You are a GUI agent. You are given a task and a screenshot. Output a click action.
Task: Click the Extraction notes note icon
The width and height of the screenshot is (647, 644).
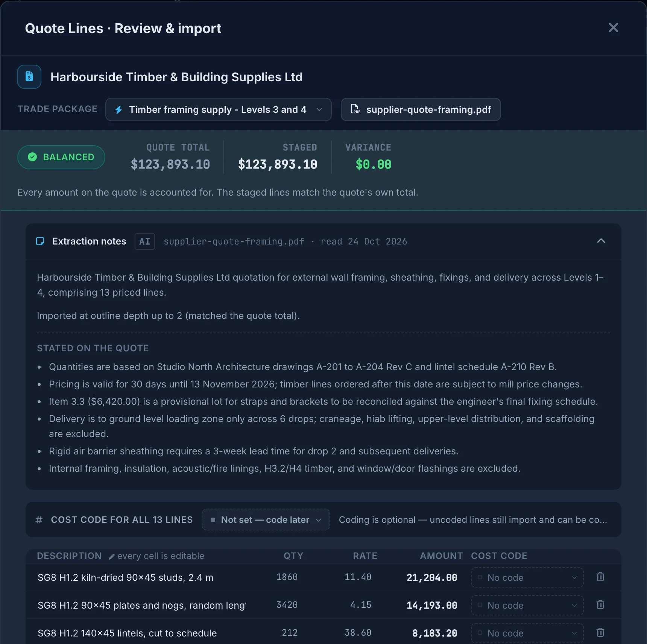click(40, 241)
